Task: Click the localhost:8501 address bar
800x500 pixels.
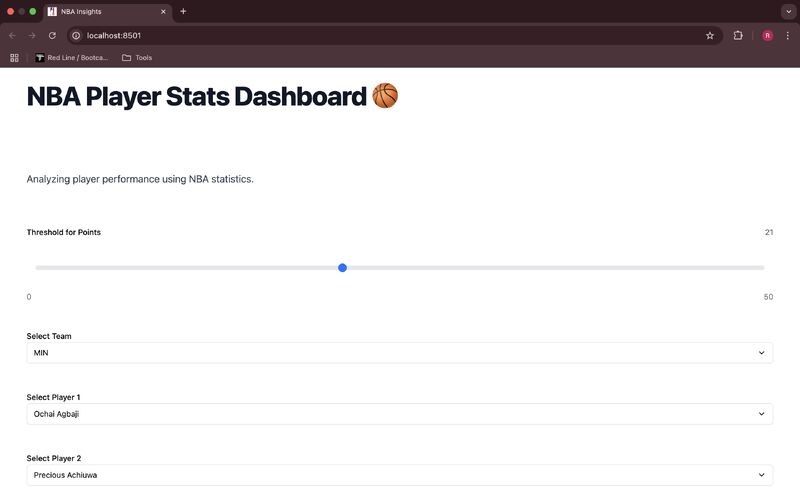Action: pos(388,36)
